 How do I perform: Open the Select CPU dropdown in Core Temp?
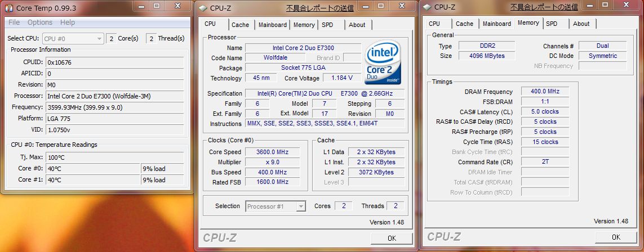pos(73,38)
